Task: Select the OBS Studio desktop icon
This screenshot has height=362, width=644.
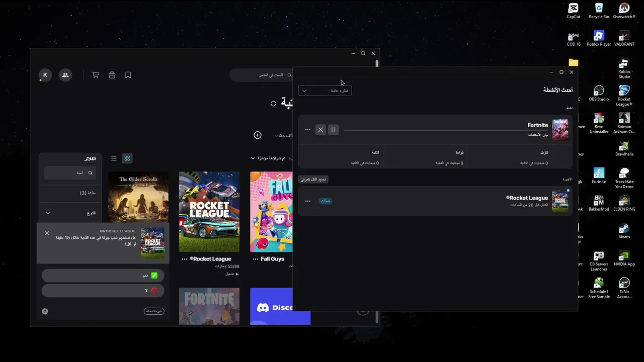Action: 599,94
